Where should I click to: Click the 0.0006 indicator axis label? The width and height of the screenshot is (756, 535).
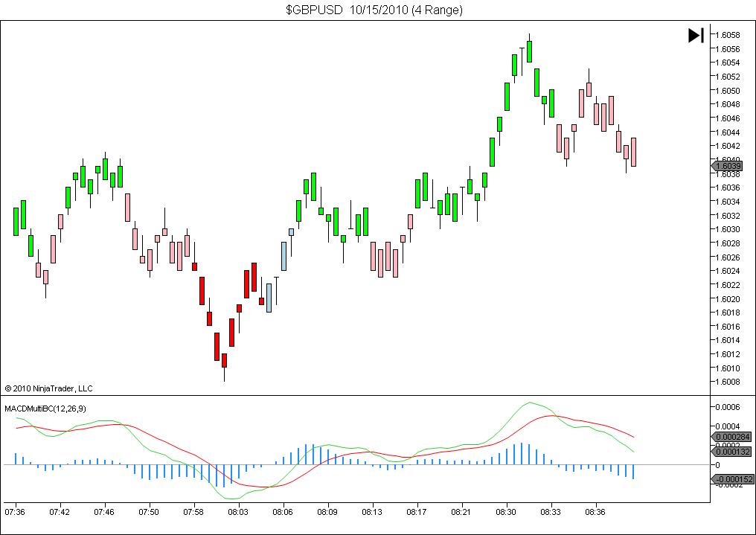728,407
